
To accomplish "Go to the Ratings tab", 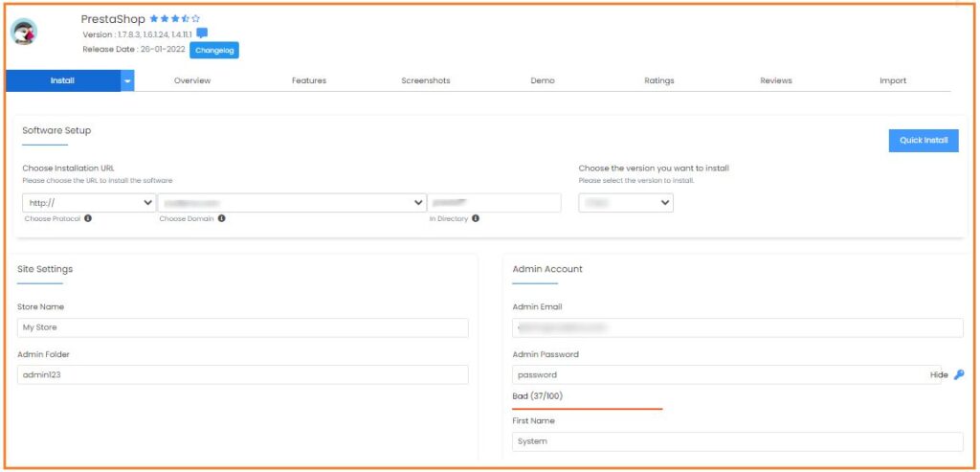I will coord(659,80).
